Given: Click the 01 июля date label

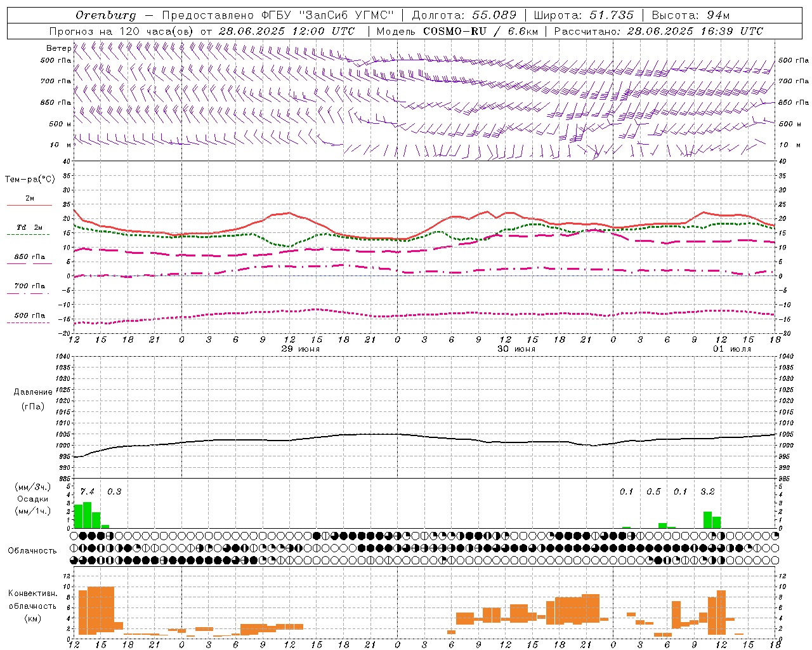Looking at the screenshot, I should tap(732, 349).
